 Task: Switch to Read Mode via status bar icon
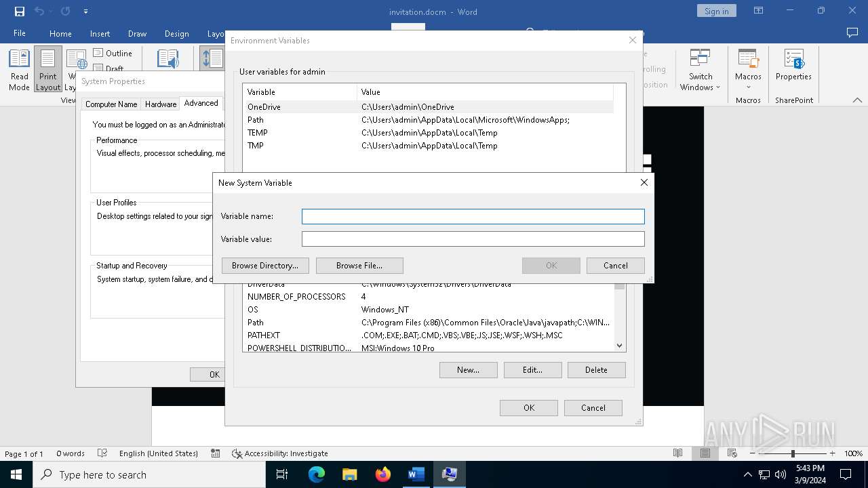coord(677,453)
